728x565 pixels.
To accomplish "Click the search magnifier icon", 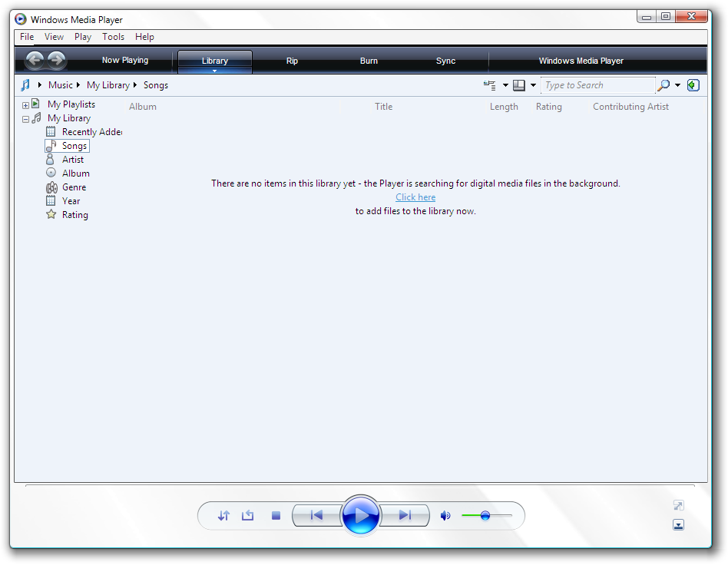I will point(663,85).
